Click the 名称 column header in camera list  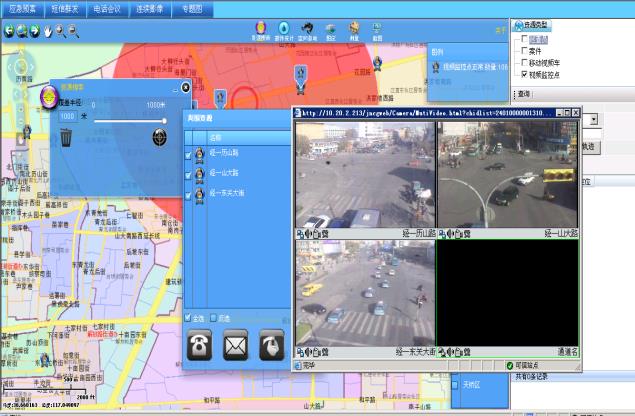[249, 138]
